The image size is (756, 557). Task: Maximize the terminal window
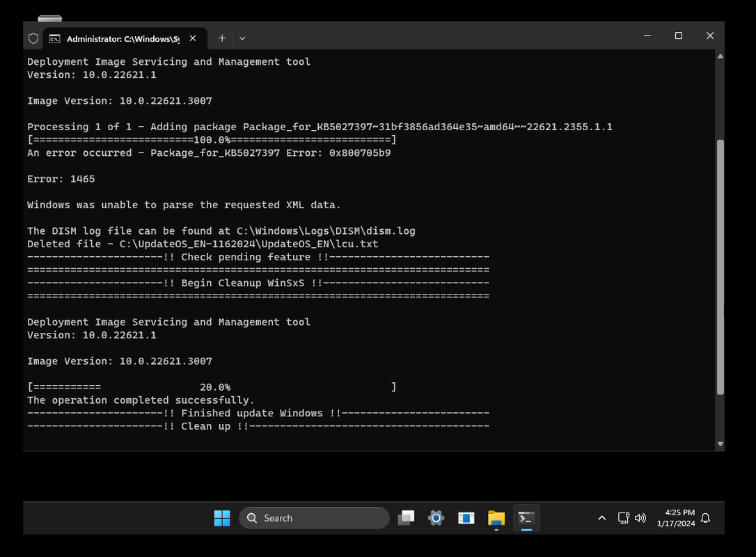tap(678, 36)
